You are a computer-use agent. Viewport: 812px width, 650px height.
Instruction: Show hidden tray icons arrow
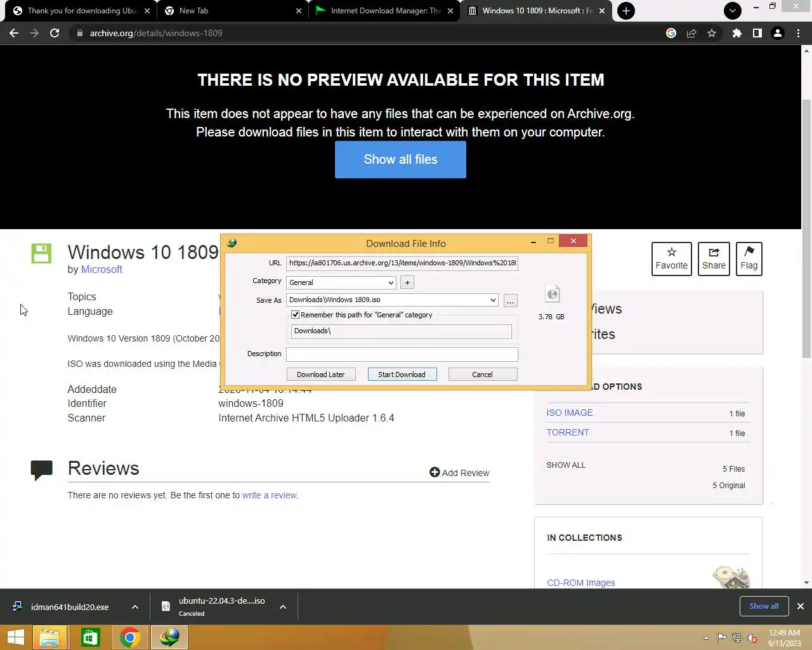point(706,638)
